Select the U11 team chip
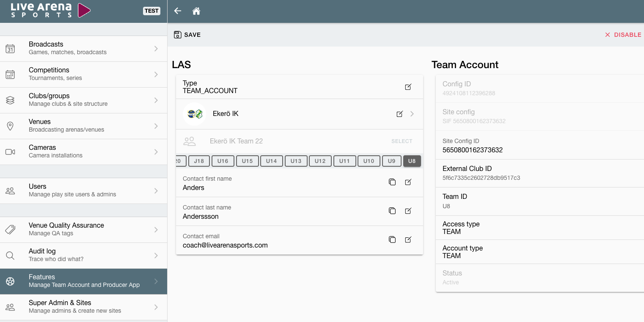Viewport: 644px width, 322px height. 344,161
